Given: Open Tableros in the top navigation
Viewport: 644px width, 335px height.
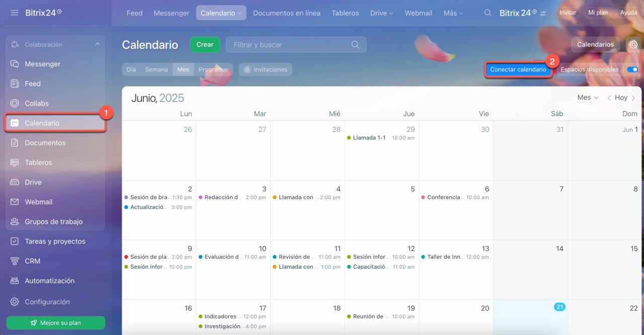Looking at the screenshot, I should pos(346,13).
